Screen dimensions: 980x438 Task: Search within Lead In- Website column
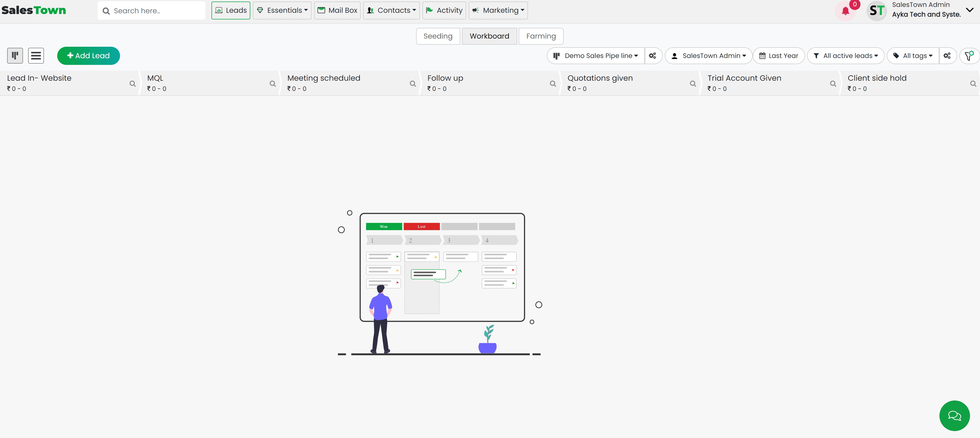point(132,84)
